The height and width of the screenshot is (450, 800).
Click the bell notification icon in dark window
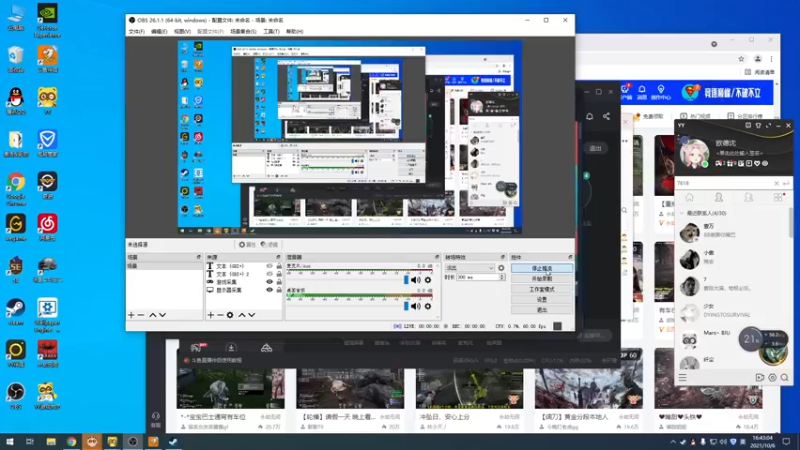point(590,116)
